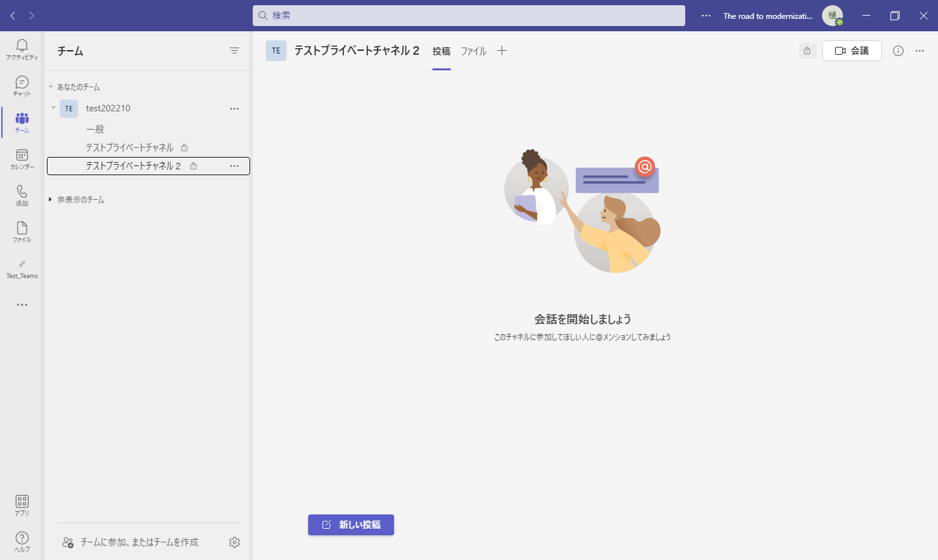Click the search box (検索)
The height and width of the screenshot is (560, 938).
click(469, 16)
